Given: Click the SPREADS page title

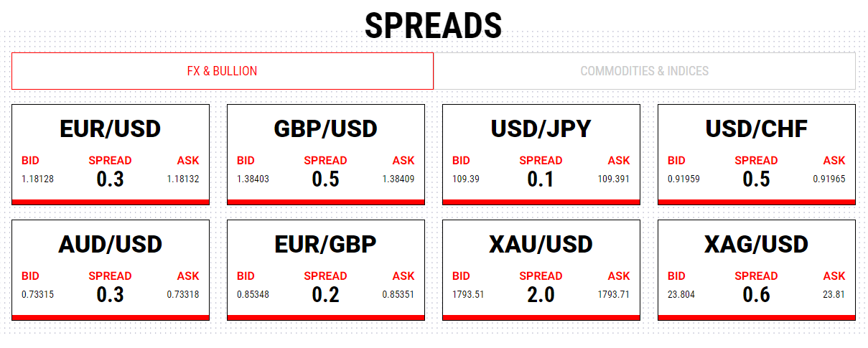Looking at the screenshot, I should (x=433, y=27).
